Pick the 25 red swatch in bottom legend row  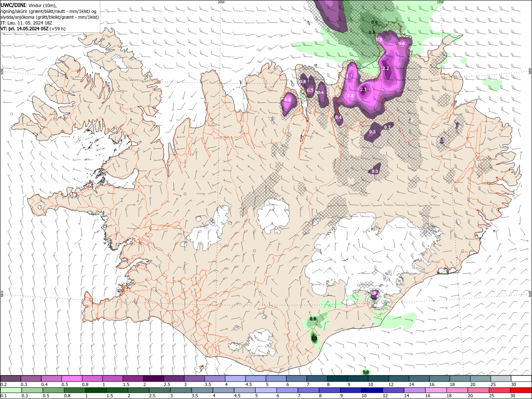point(500,390)
